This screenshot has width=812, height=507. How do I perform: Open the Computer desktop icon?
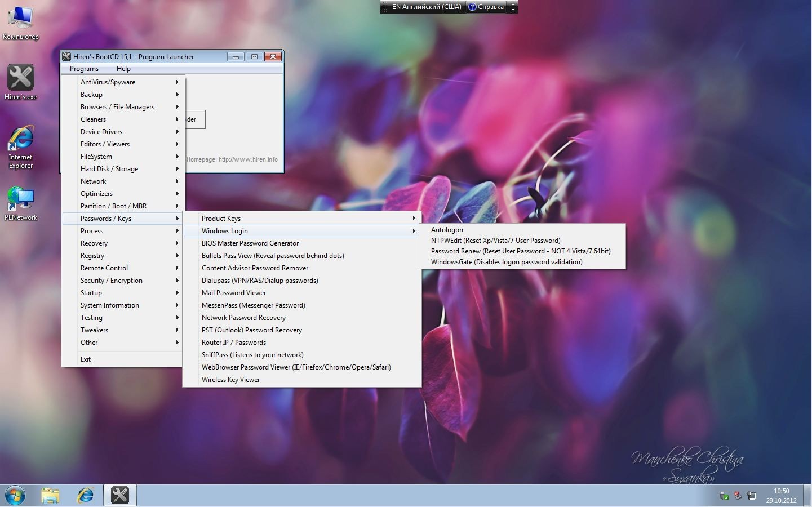(21, 23)
